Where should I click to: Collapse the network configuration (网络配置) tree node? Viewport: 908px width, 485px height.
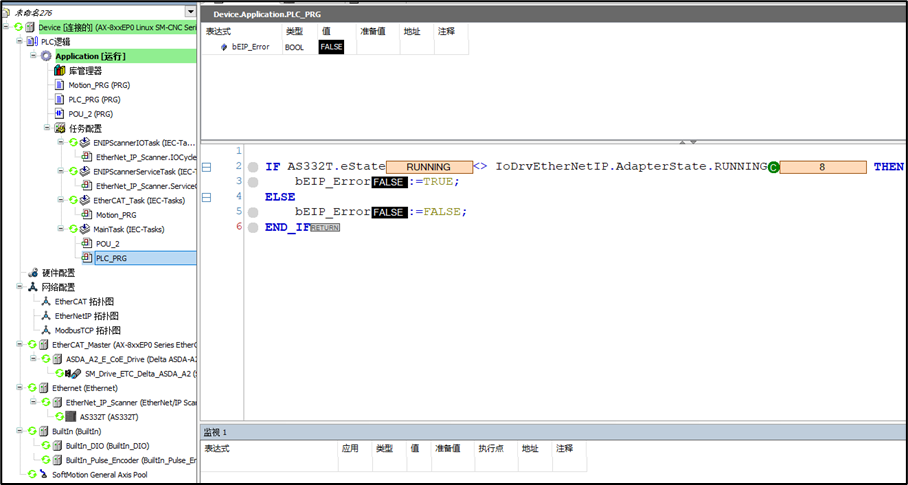[19, 287]
